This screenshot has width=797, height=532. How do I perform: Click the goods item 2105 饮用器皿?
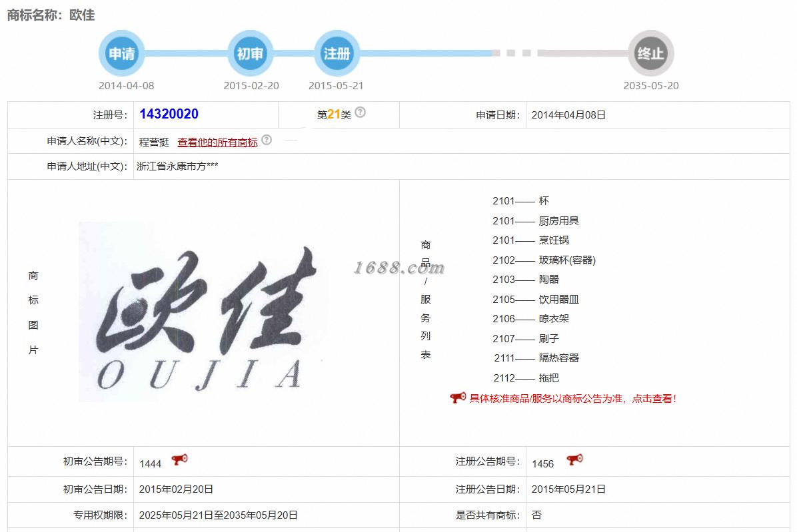coord(536,300)
